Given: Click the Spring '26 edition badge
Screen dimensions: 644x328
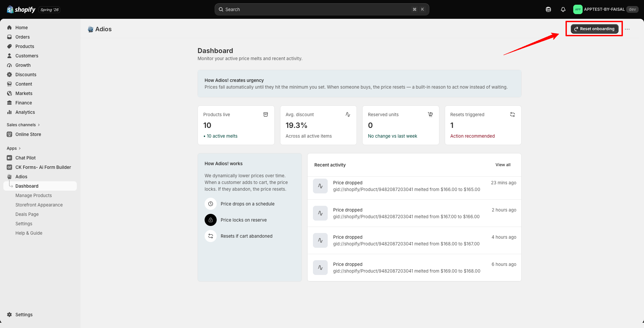Looking at the screenshot, I should 49,10.
